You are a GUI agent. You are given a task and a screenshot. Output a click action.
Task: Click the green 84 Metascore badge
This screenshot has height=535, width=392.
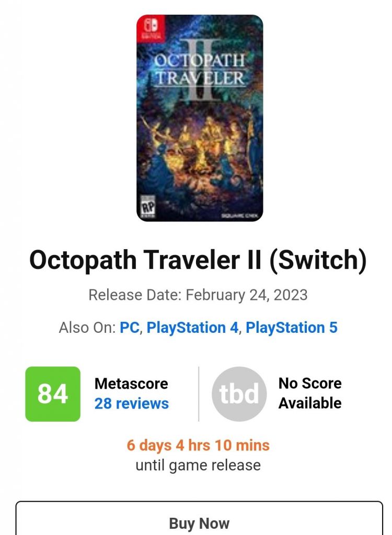point(53,394)
